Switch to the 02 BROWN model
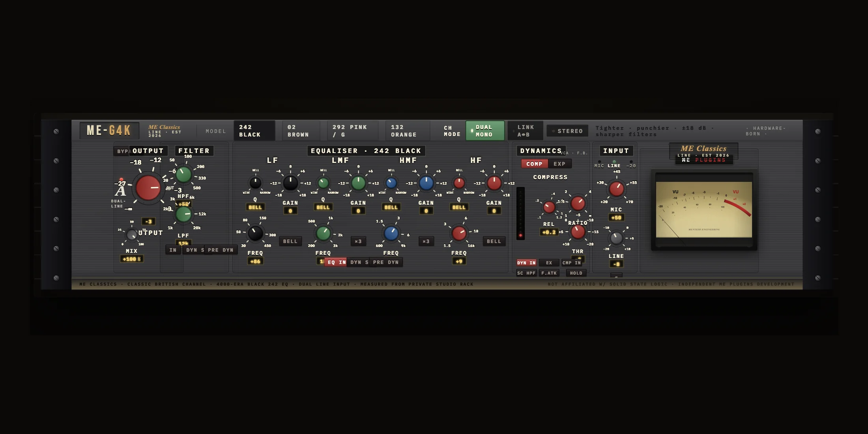Screen dimensions: 868x434 click(301, 131)
